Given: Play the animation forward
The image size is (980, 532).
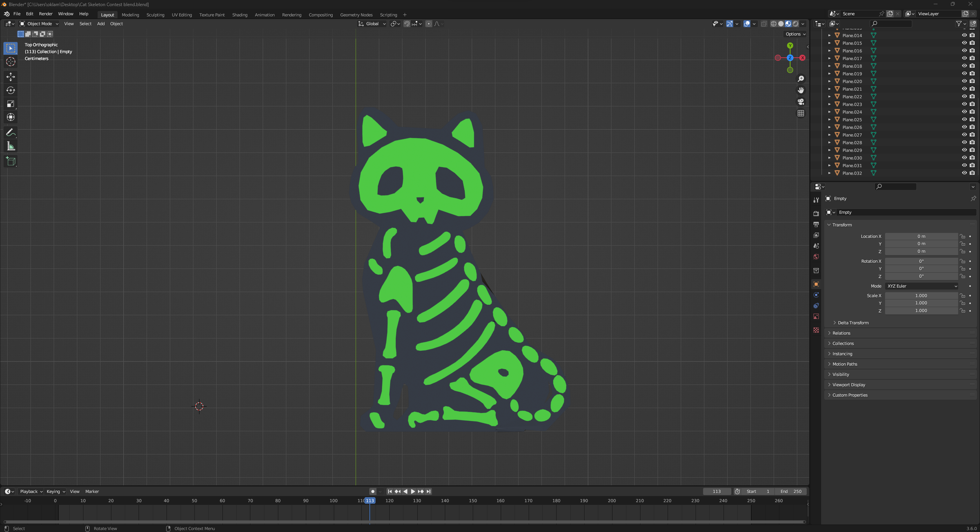Looking at the screenshot, I should (x=413, y=492).
